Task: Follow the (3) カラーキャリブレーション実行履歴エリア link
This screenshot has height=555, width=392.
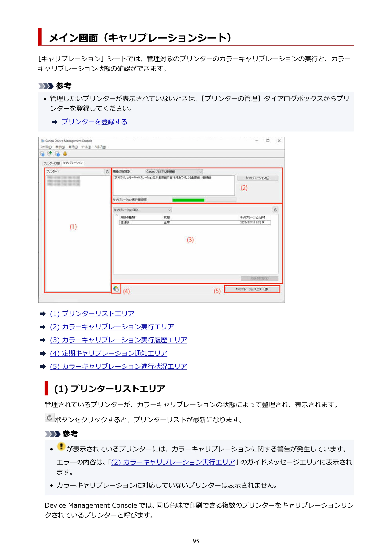Action: (118, 340)
